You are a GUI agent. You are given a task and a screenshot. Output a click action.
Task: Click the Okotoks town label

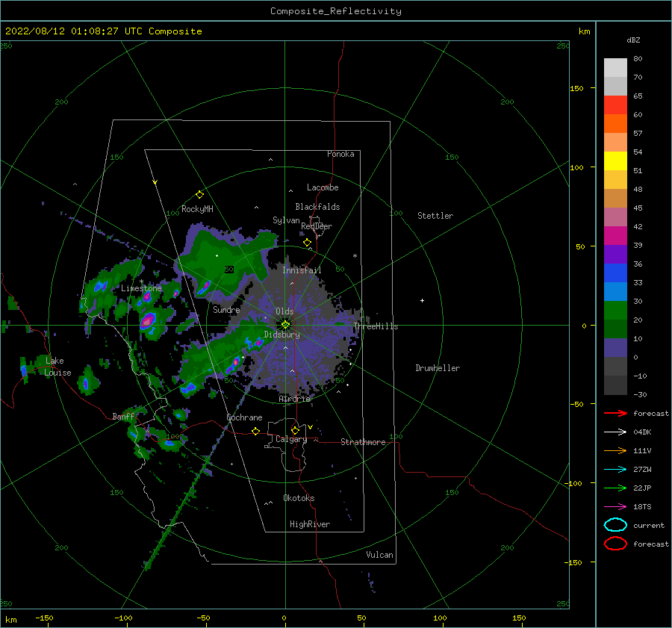point(299,498)
